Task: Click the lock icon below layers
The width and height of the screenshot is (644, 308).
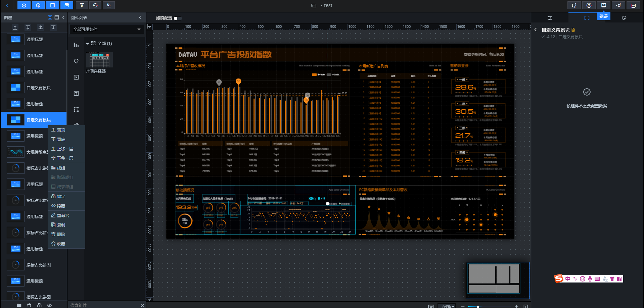Action: pyautogui.click(x=39, y=305)
